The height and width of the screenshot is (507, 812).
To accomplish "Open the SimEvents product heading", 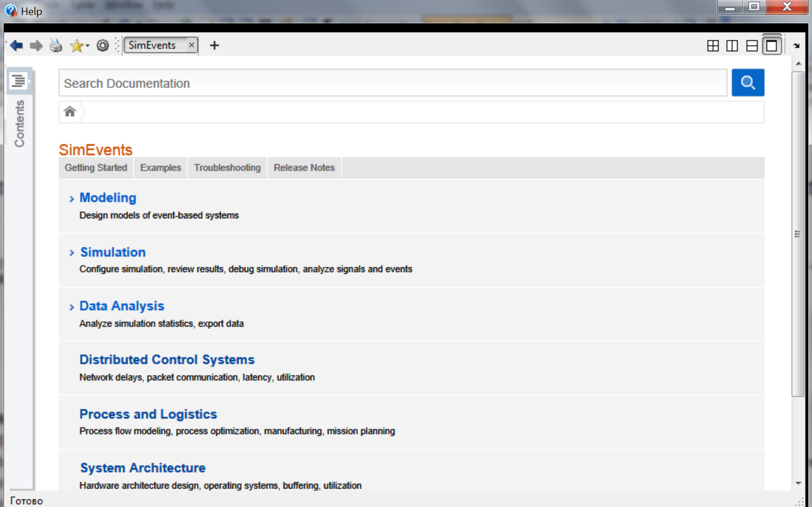I will [96, 150].
